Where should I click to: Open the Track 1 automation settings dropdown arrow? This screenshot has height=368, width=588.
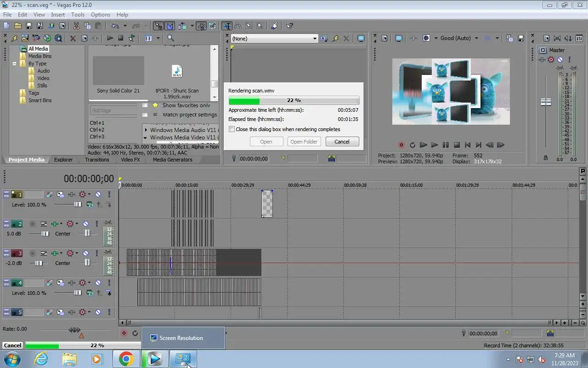89,195
